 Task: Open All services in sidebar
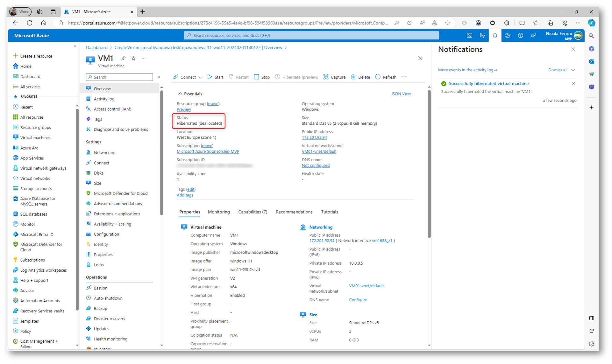click(30, 87)
